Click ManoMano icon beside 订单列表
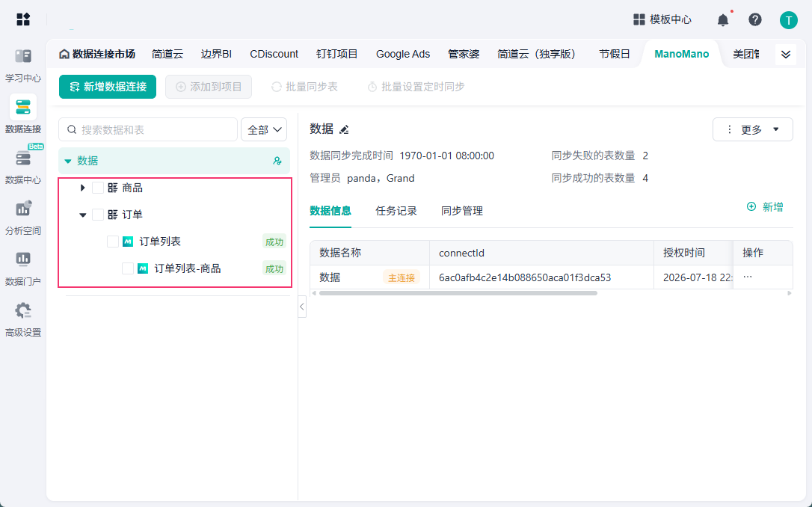This screenshot has height=507, width=812. click(x=128, y=242)
